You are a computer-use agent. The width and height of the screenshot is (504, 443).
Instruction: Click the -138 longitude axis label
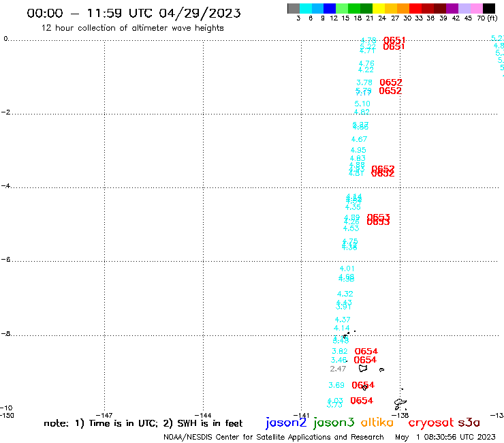pyautogui.click(x=400, y=415)
